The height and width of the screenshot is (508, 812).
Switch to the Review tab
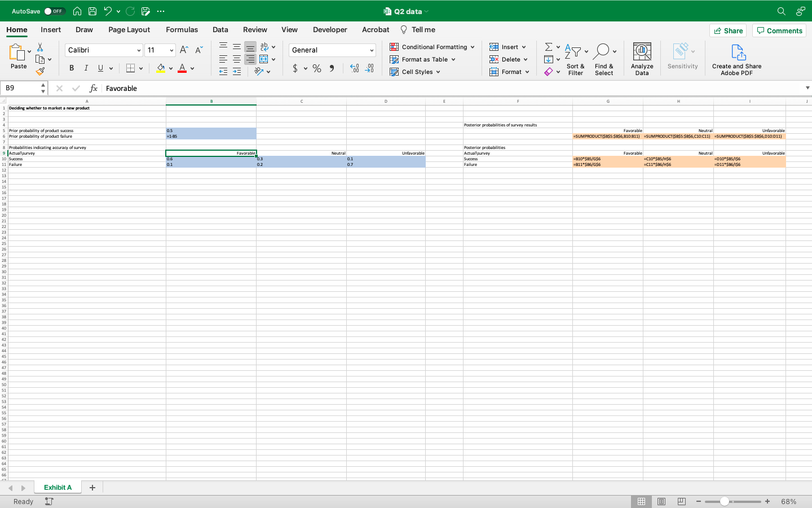pyautogui.click(x=255, y=29)
